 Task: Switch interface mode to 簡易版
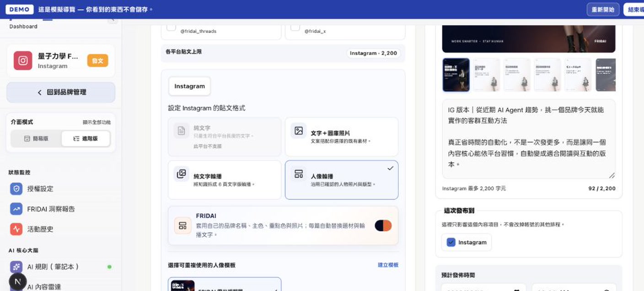click(x=36, y=138)
